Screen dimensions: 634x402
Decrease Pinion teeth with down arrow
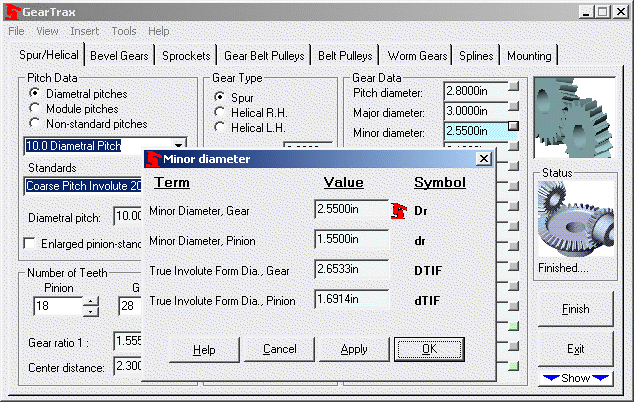(91, 311)
